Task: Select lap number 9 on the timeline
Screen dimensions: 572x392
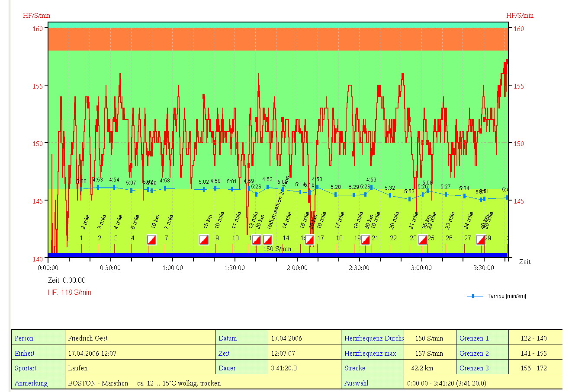Action: 217,238
